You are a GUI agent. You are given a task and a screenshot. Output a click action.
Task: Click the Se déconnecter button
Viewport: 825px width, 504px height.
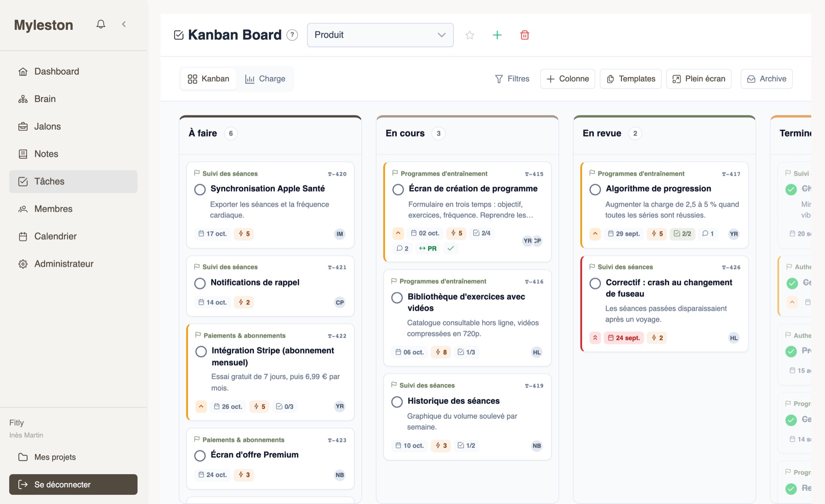[73, 485]
